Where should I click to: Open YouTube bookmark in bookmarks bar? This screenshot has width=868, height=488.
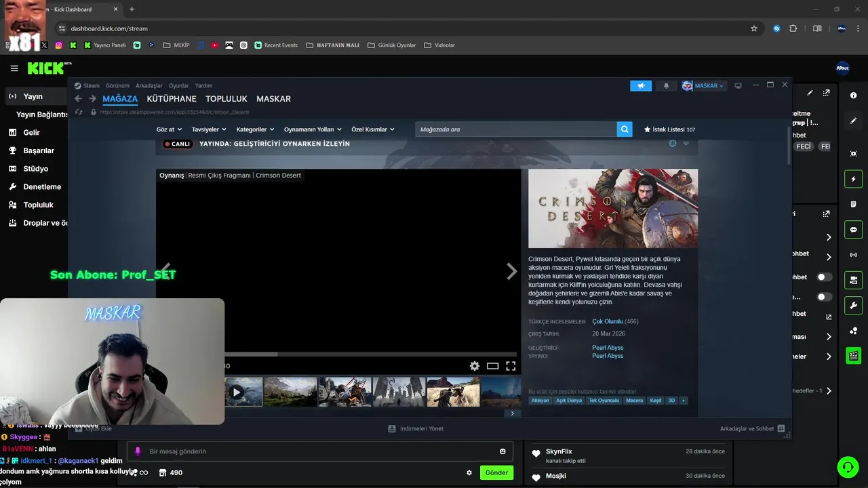coord(214,45)
